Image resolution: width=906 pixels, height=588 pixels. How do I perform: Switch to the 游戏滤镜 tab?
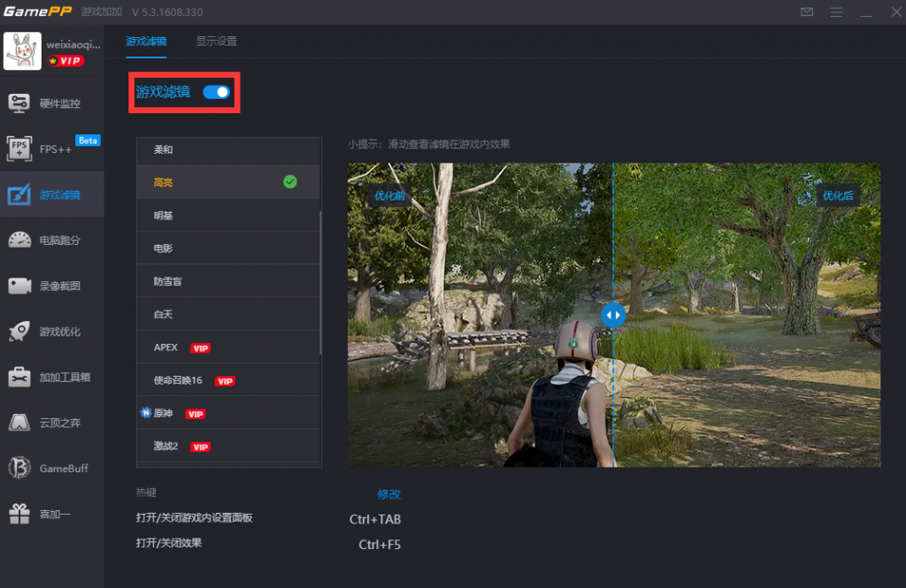pyautogui.click(x=146, y=41)
